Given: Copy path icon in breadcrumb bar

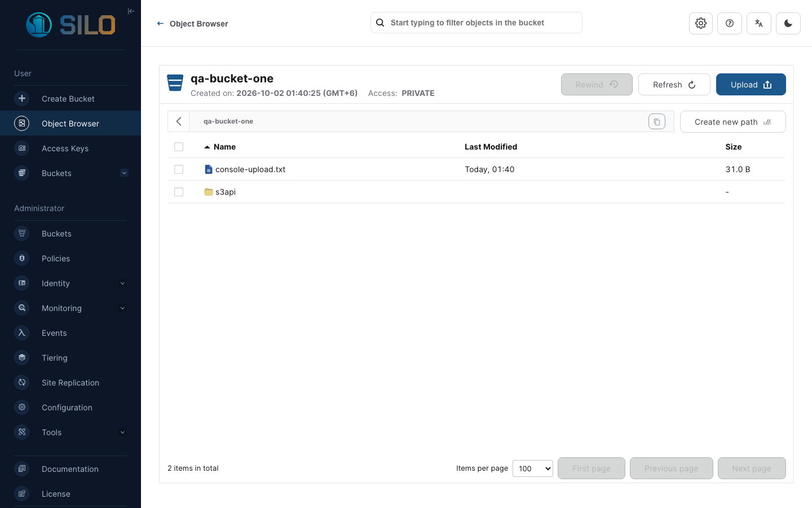Looking at the screenshot, I should coord(657,121).
